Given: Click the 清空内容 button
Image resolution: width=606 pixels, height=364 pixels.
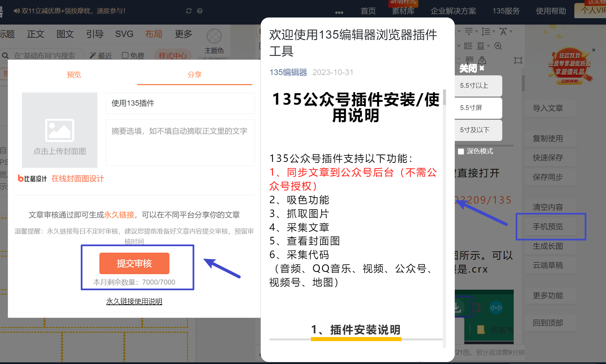Looking at the screenshot, I should coord(550,207).
